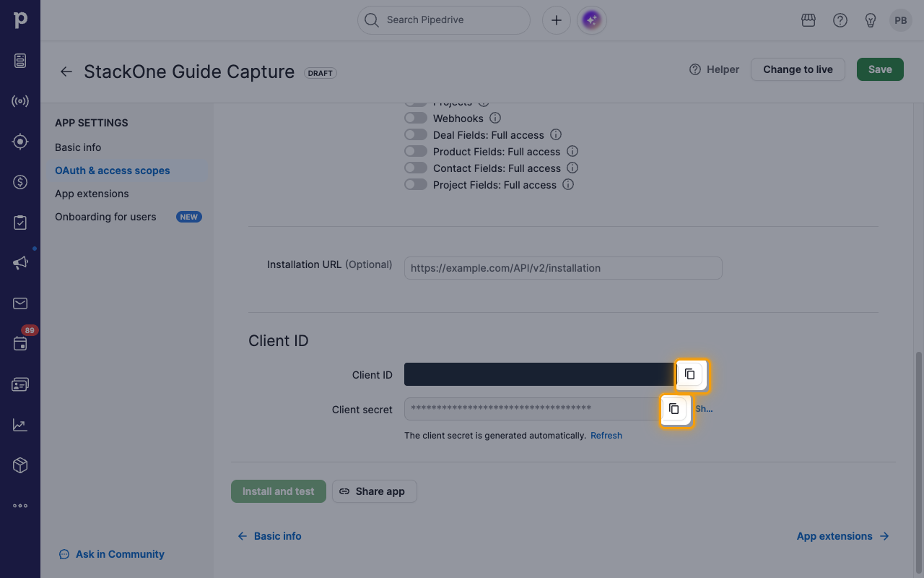The width and height of the screenshot is (924, 578).
Task: Enable Contact Fields: Full access toggle
Action: [416, 168]
